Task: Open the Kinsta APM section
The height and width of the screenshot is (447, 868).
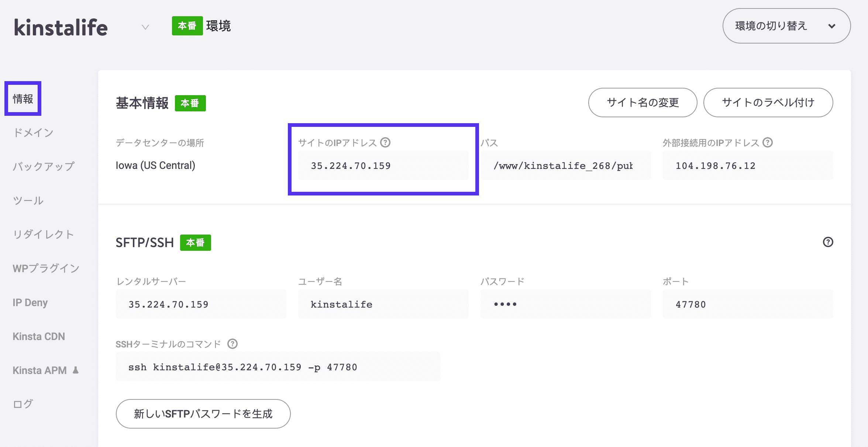Action: (39, 370)
